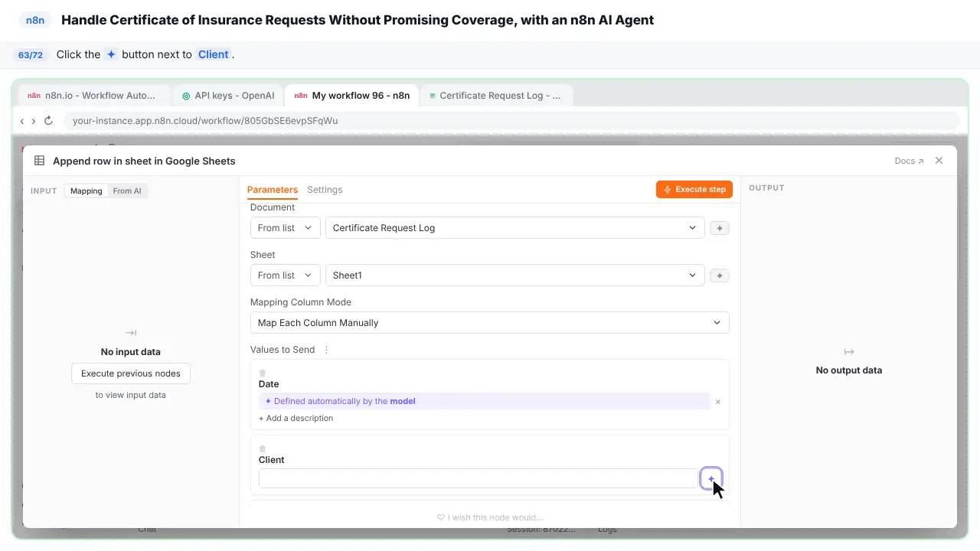Screen dimensions: 980x551
Task: Open Document From list mode dropdown
Action: [285, 228]
